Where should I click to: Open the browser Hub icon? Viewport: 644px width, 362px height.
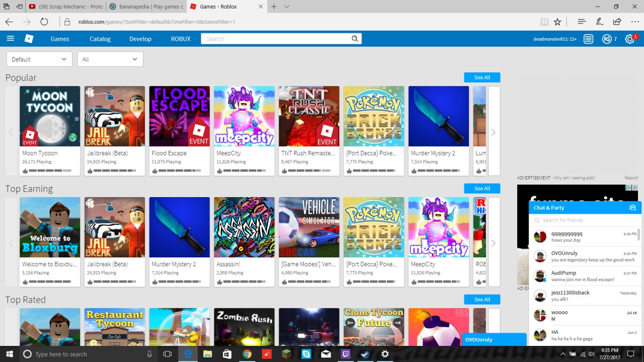tap(582, 22)
